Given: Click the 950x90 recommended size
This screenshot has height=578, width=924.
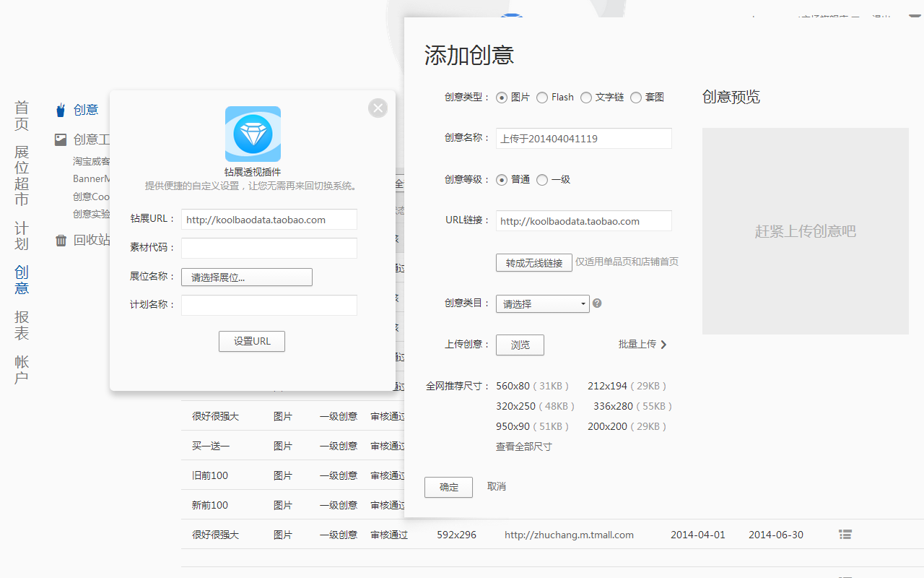Looking at the screenshot, I should [513, 426].
